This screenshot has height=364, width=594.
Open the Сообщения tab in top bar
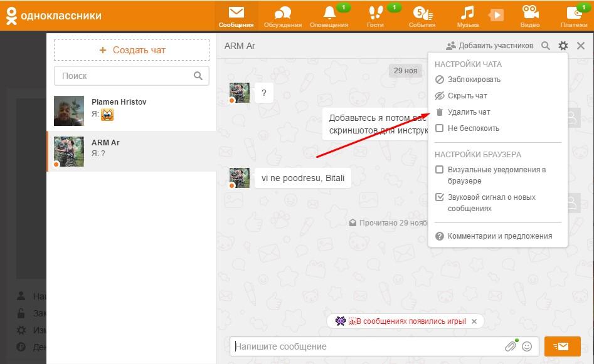click(x=236, y=17)
